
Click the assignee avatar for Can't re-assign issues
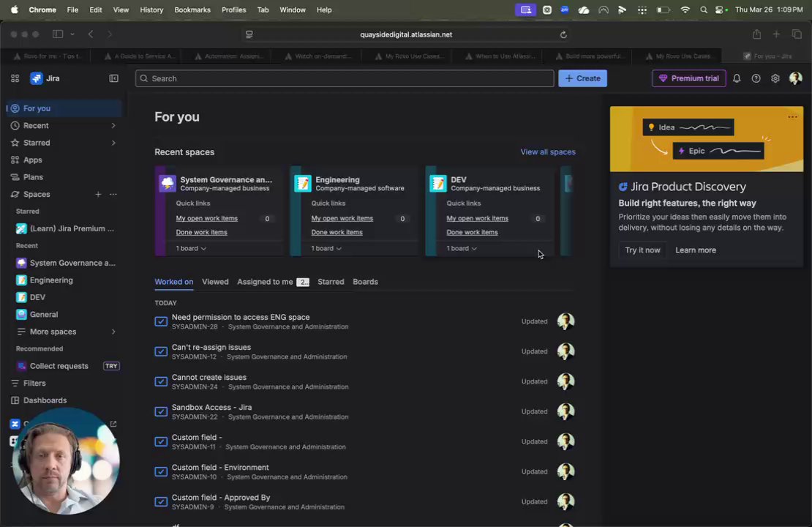pyautogui.click(x=565, y=351)
